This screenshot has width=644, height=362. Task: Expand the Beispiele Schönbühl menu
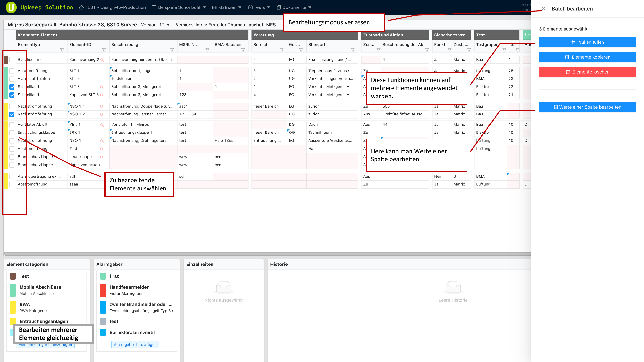pos(179,7)
